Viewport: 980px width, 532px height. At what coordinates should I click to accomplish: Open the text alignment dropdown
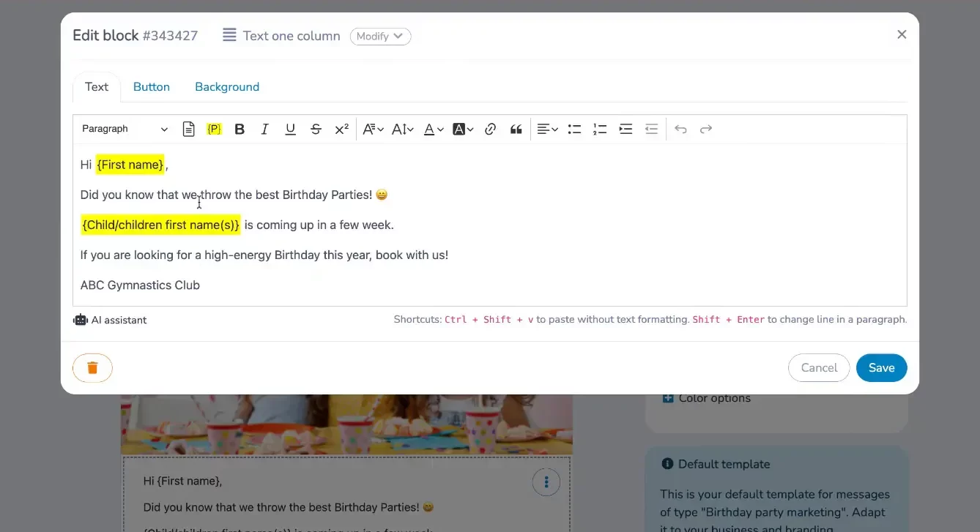[x=546, y=128]
